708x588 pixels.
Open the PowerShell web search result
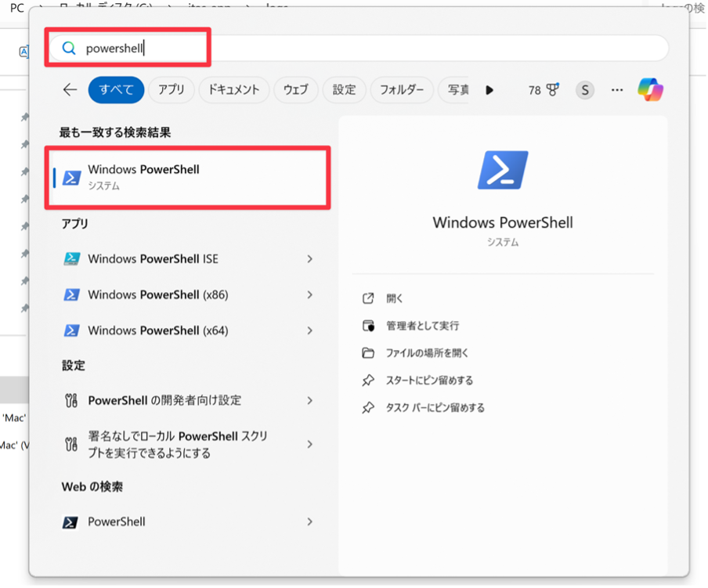coord(187,521)
